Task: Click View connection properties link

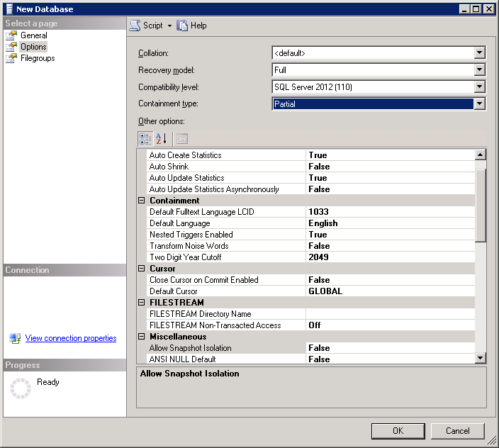Action: click(x=71, y=339)
